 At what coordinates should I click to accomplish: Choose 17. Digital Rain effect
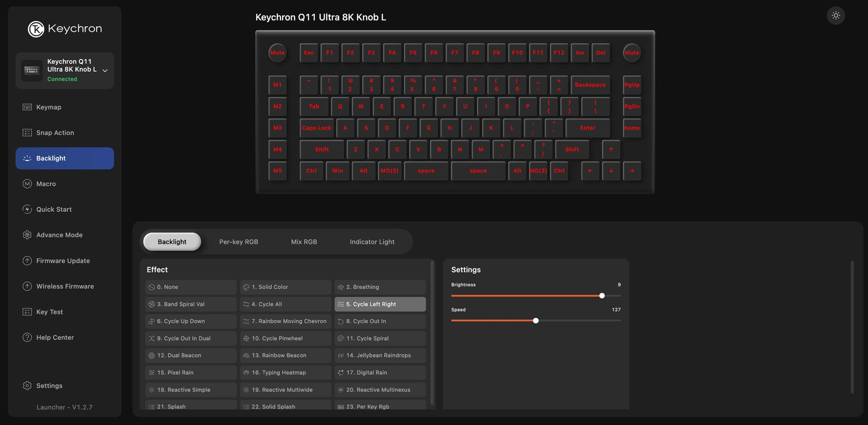tap(380, 372)
